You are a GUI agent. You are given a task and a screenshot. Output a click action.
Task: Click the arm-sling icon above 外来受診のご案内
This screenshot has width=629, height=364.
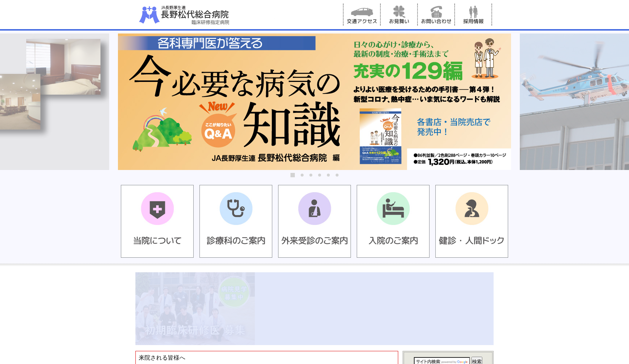(x=314, y=209)
